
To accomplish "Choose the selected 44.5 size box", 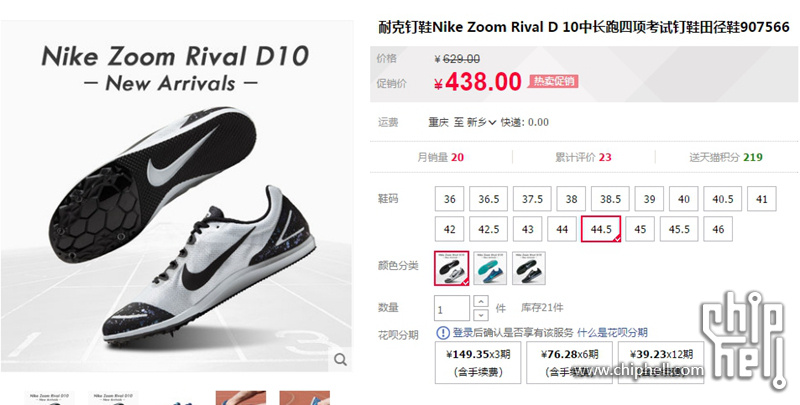I will point(601,229).
